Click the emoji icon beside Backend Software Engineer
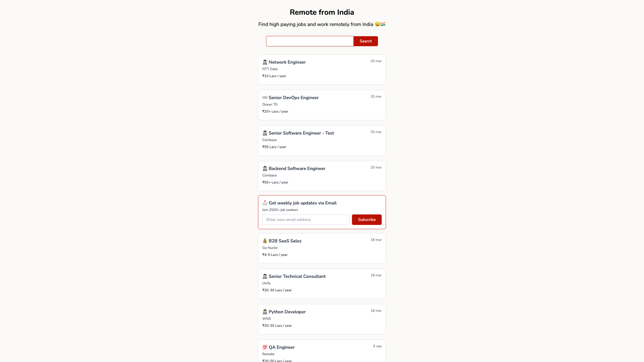 [265, 169]
